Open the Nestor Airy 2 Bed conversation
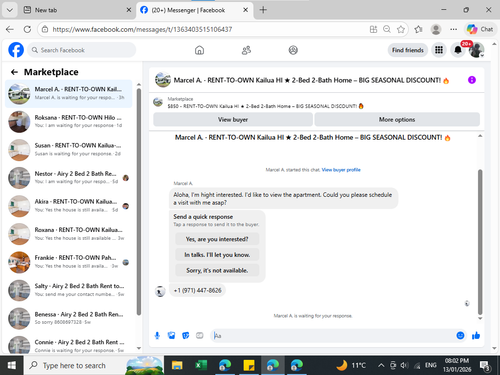The width and height of the screenshot is (500, 375). pyautogui.click(x=69, y=178)
